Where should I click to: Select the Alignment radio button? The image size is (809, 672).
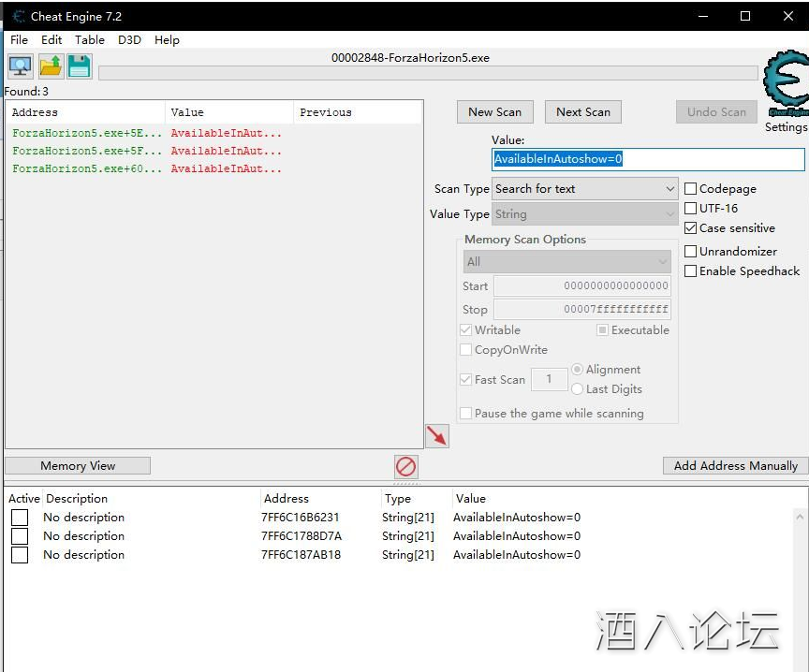point(578,370)
